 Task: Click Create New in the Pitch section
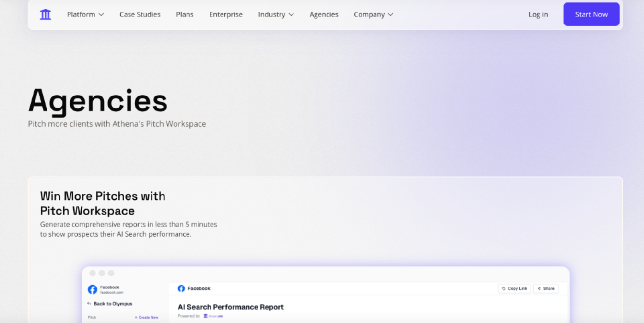click(146, 317)
